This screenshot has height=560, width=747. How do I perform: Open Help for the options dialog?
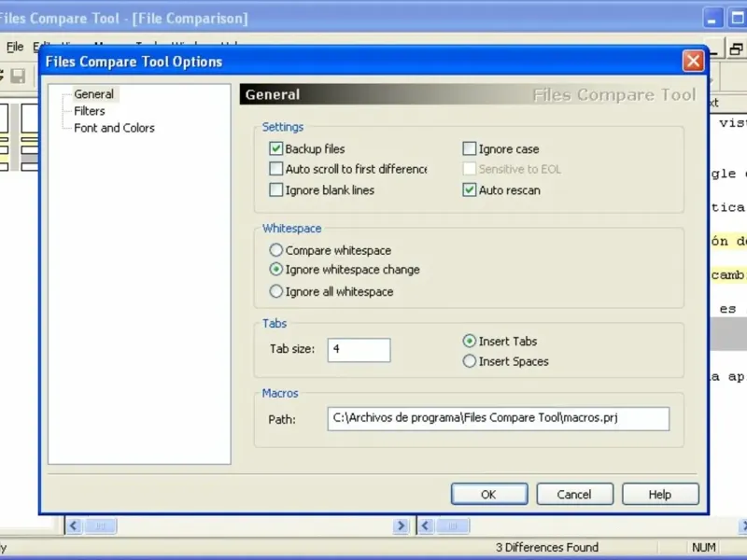[x=660, y=495]
